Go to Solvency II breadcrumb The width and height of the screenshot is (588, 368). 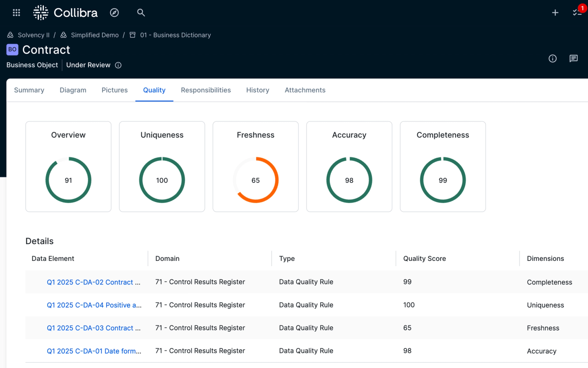point(33,35)
